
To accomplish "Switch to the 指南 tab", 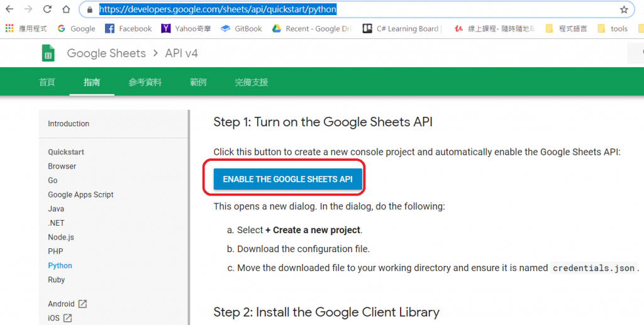I will [x=92, y=82].
